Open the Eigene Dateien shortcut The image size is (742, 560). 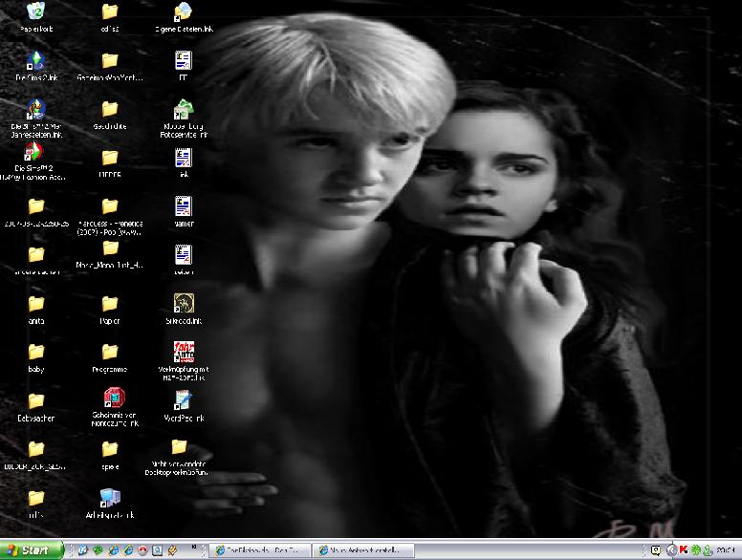pyautogui.click(x=183, y=12)
